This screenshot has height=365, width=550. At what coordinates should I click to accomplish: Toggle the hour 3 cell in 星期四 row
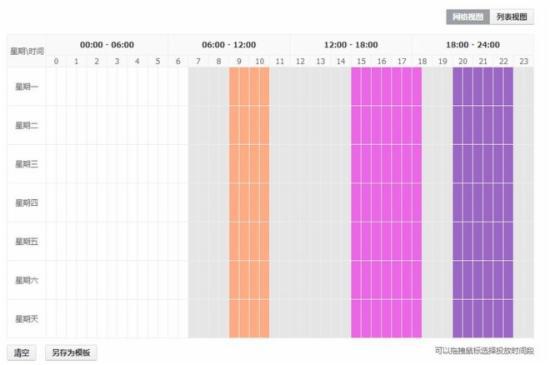[117, 203]
